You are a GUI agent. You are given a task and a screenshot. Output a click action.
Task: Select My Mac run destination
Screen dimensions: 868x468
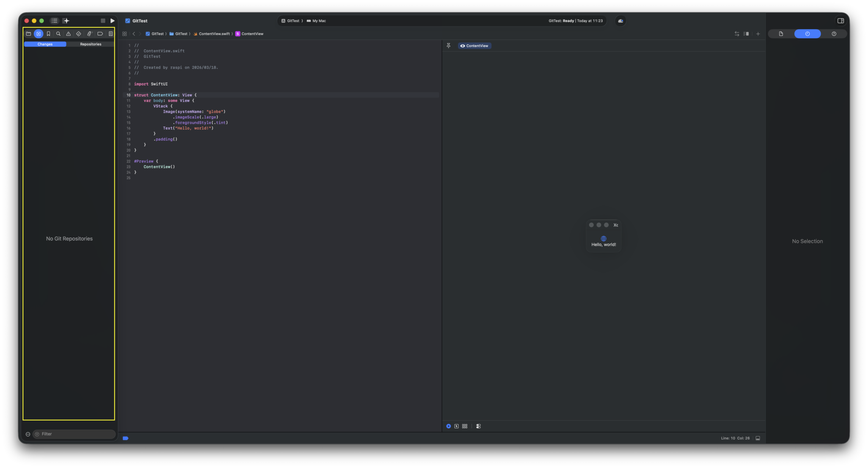[x=316, y=21]
